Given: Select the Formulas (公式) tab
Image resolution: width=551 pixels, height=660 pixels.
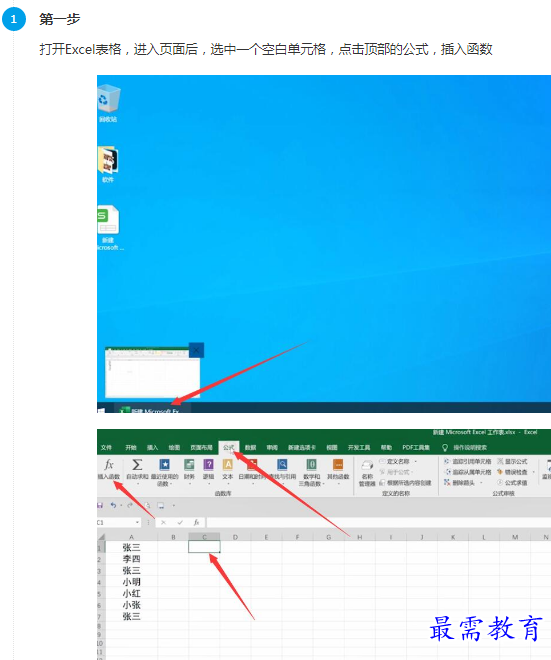Looking at the screenshot, I should point(229,447).
